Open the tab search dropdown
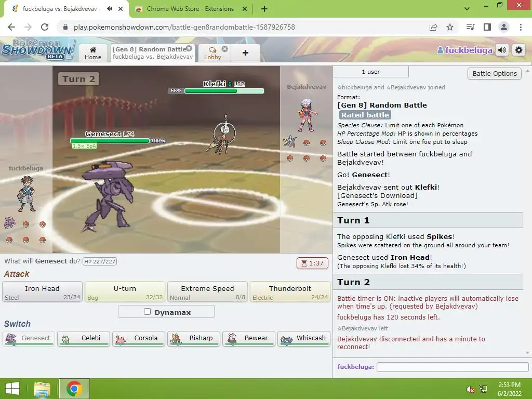 [x=467, y=9]
